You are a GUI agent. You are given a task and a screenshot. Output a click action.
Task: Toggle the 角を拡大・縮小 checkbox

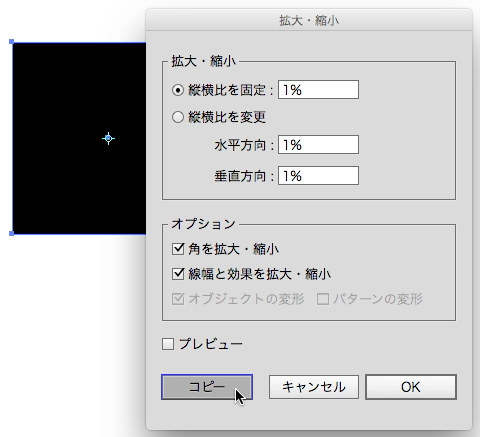178,249
